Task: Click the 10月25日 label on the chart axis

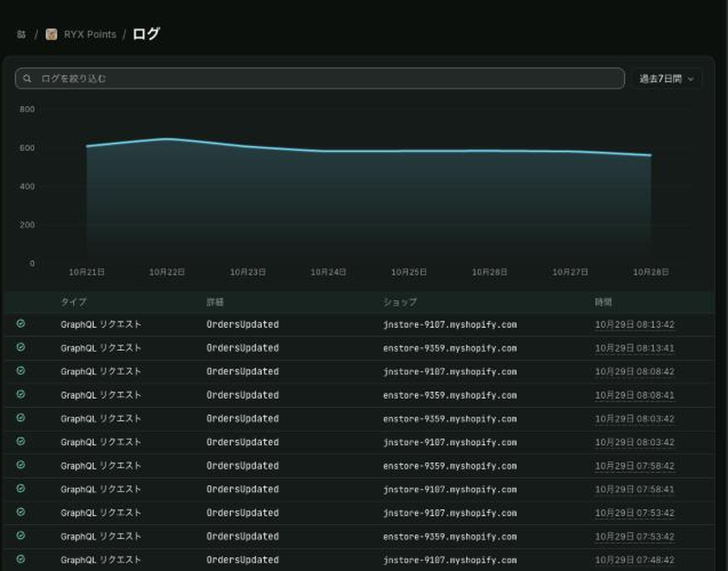Action: (x=409, y=272)
